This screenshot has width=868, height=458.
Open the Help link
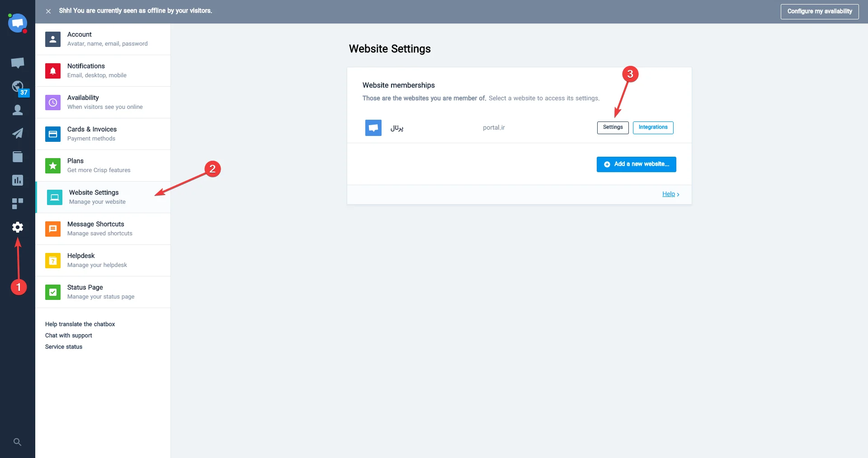tap(669, 194)
